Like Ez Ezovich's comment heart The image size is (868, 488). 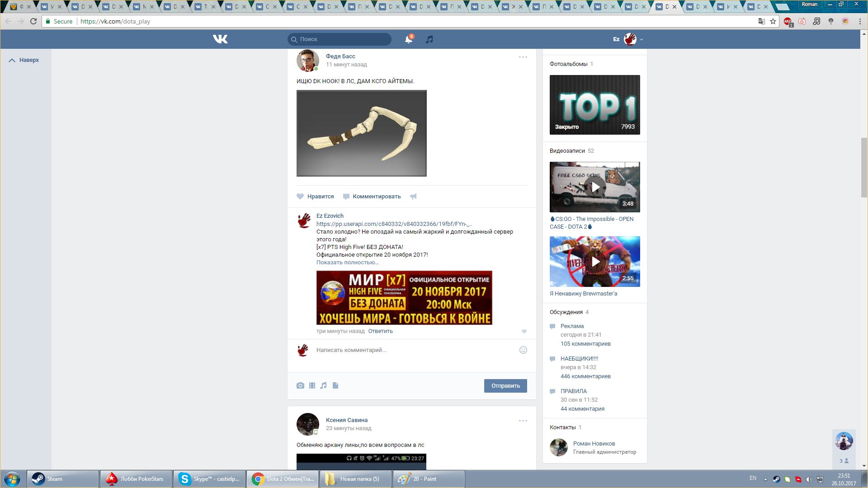point(524,331)
